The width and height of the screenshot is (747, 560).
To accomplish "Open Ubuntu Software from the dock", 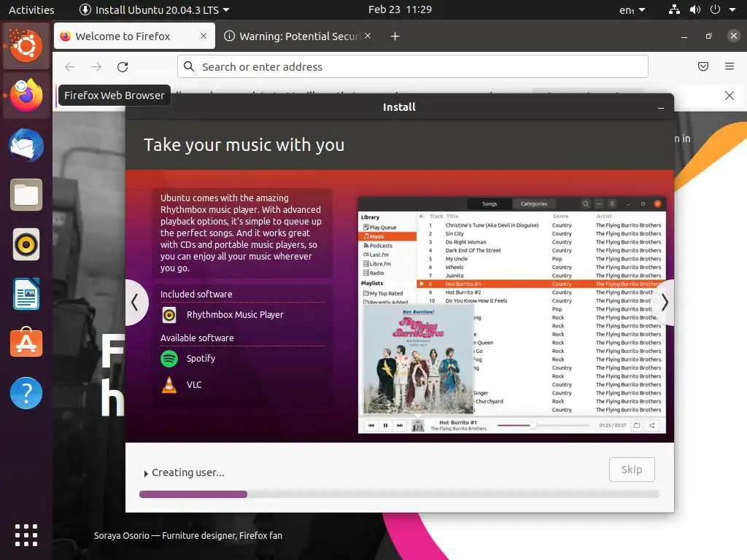I will click(26, 343).
